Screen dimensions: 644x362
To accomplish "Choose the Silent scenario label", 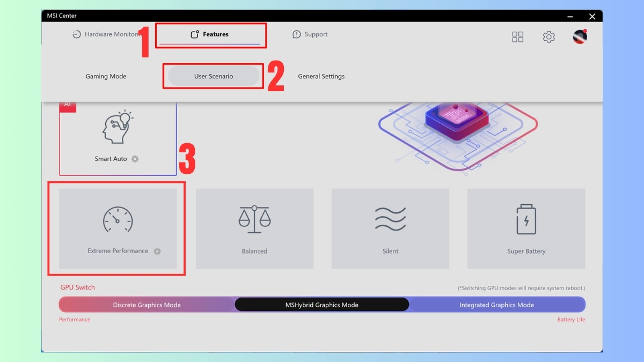I will [390, 251].
